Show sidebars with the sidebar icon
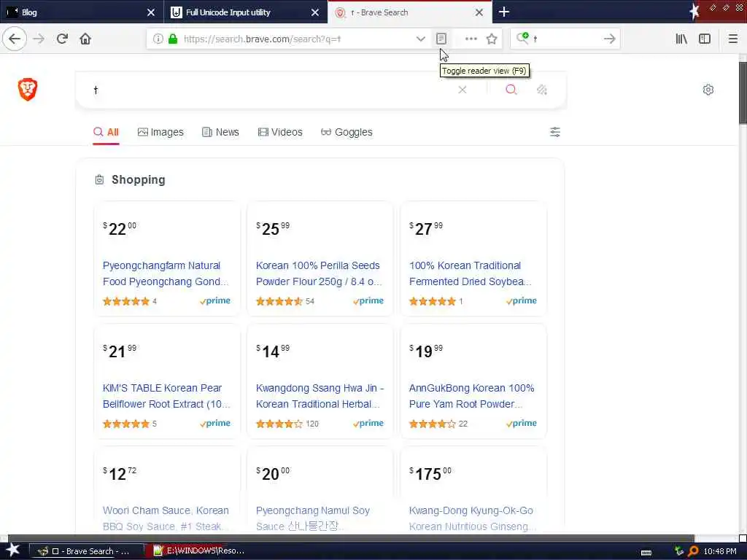The width and height of the screenshot is (747, 560). (x=705, y=39)
